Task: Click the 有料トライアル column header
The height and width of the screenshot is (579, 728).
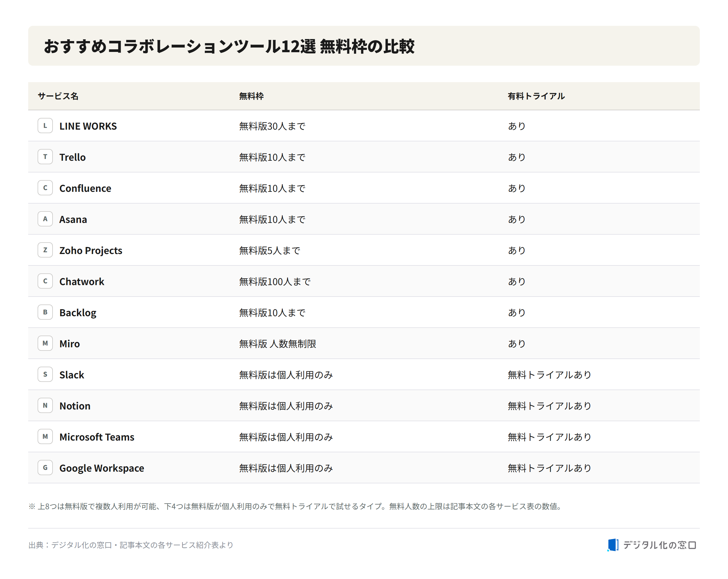Action: point(536,96)
